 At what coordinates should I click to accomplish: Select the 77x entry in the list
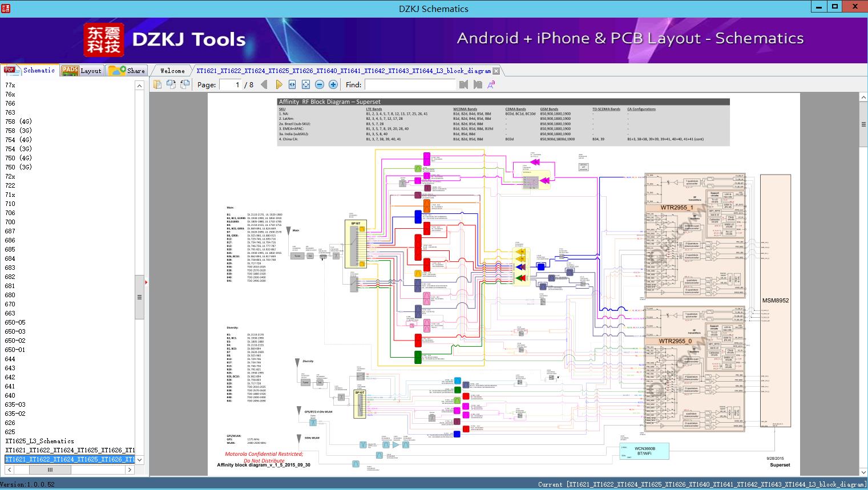pyautogui.click(x=10, y=85)
